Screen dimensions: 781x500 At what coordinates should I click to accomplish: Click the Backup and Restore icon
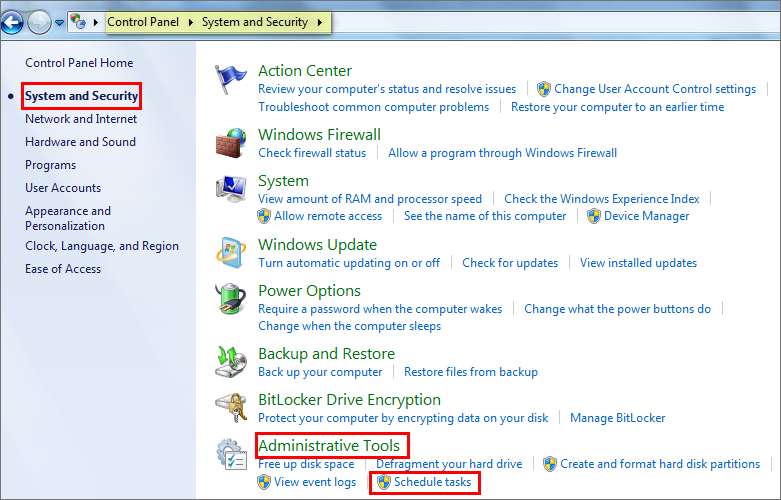coord(231,362)
